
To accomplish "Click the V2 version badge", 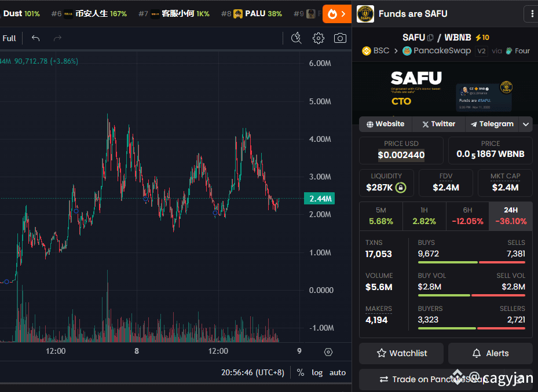I will (x=481, y=51).
